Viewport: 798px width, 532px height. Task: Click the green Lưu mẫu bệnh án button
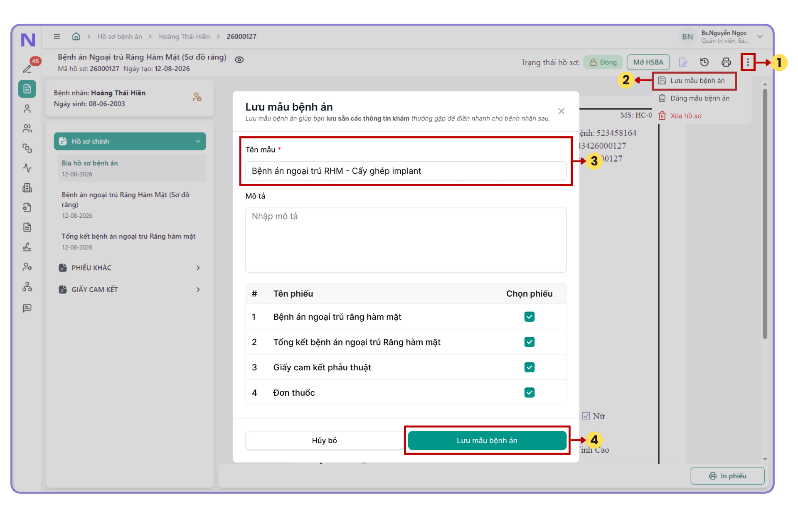pos(487,441)
